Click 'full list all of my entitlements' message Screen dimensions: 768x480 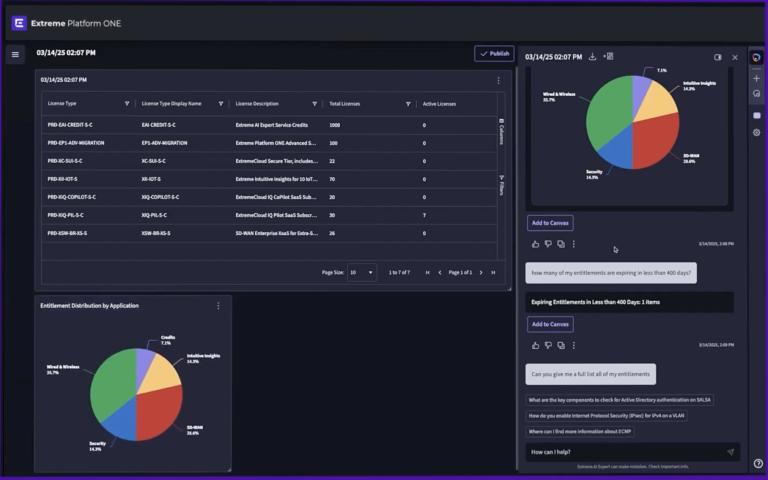click(x=591, y=374)
